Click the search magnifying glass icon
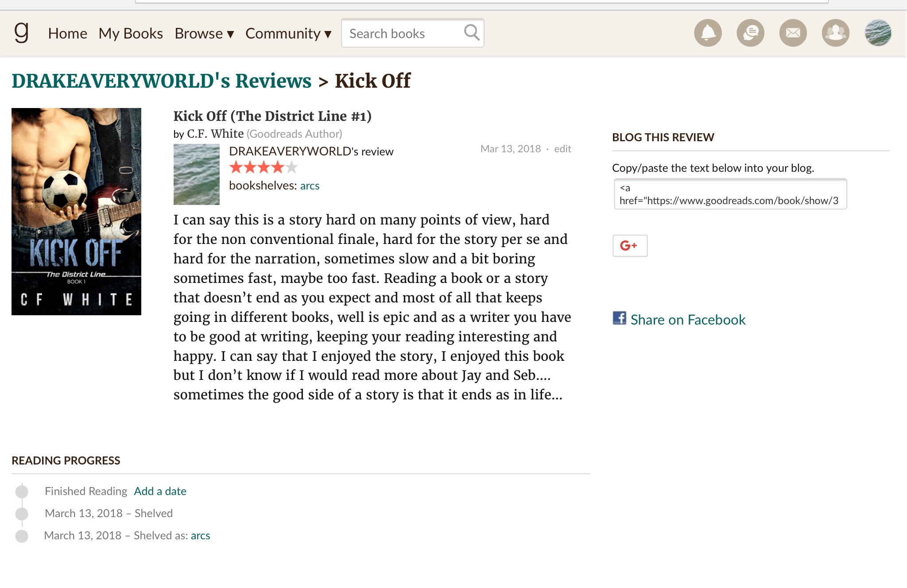The image size is (907, 588). pos(471,32)
